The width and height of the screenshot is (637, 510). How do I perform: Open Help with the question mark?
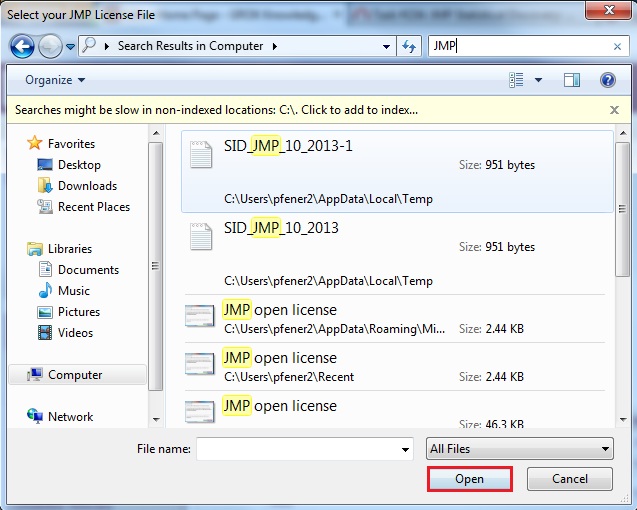[608, 80]
